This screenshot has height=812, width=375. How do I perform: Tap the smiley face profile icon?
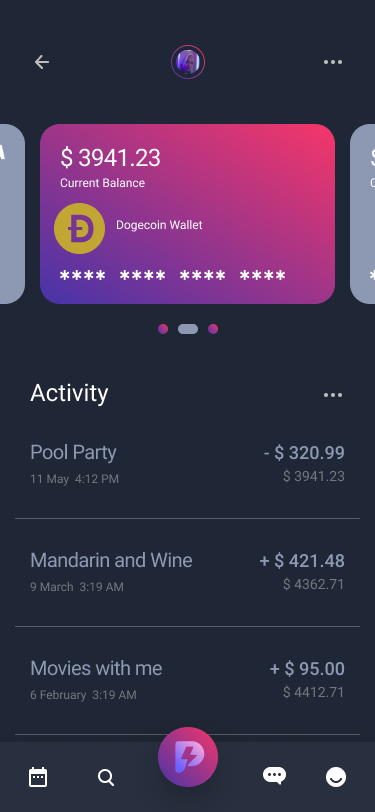[x=336, y=777]
